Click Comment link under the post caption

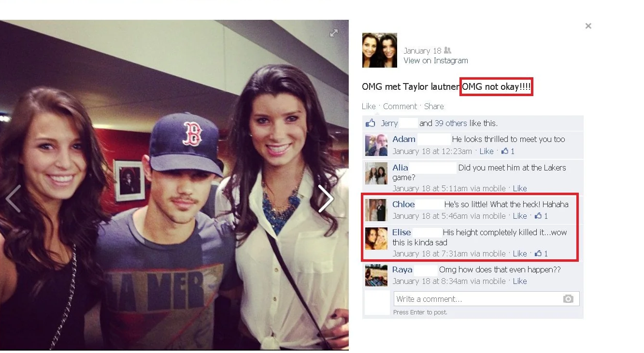400,106
